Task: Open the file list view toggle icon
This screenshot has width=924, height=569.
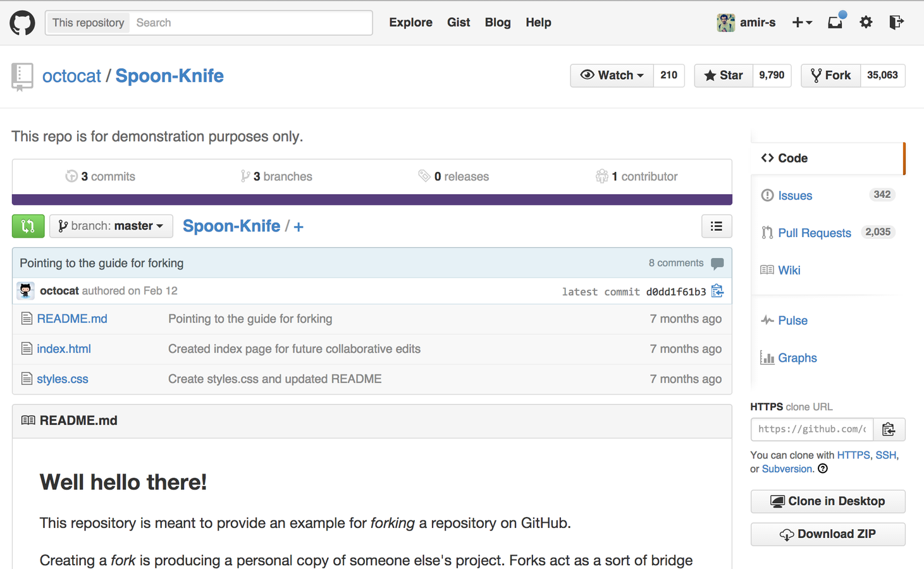Action: tap(716, 226)
